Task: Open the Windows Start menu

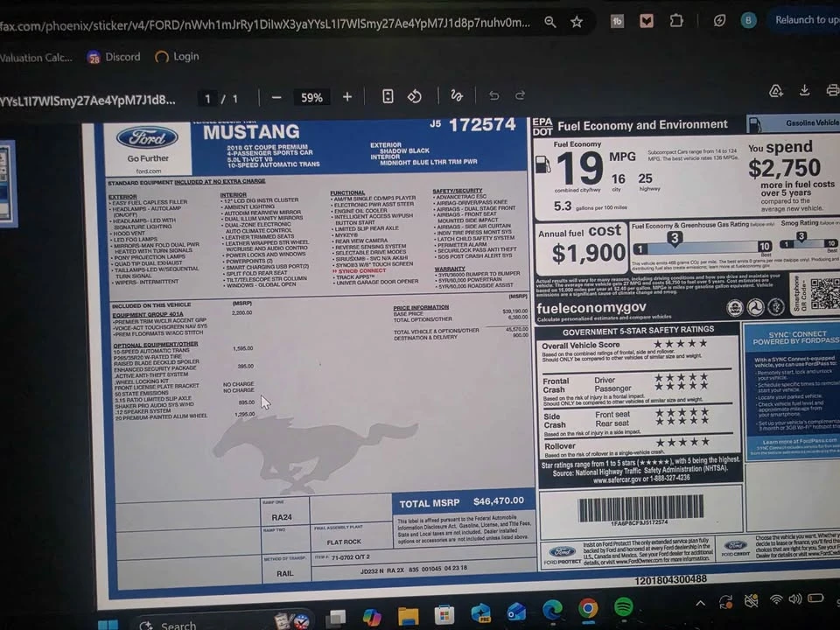Action: click(x=108, y=625)
